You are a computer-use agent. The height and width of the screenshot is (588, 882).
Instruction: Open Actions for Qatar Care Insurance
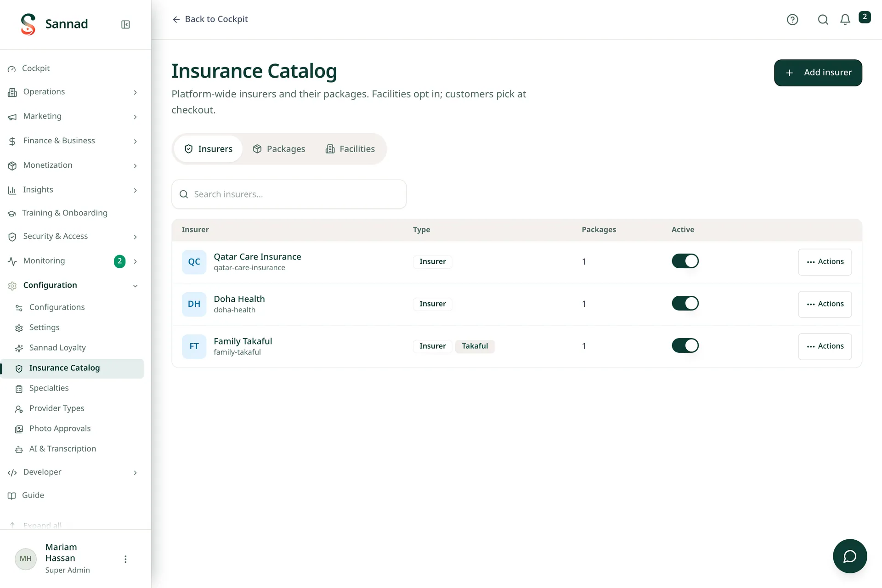click(x=825, y=262)
